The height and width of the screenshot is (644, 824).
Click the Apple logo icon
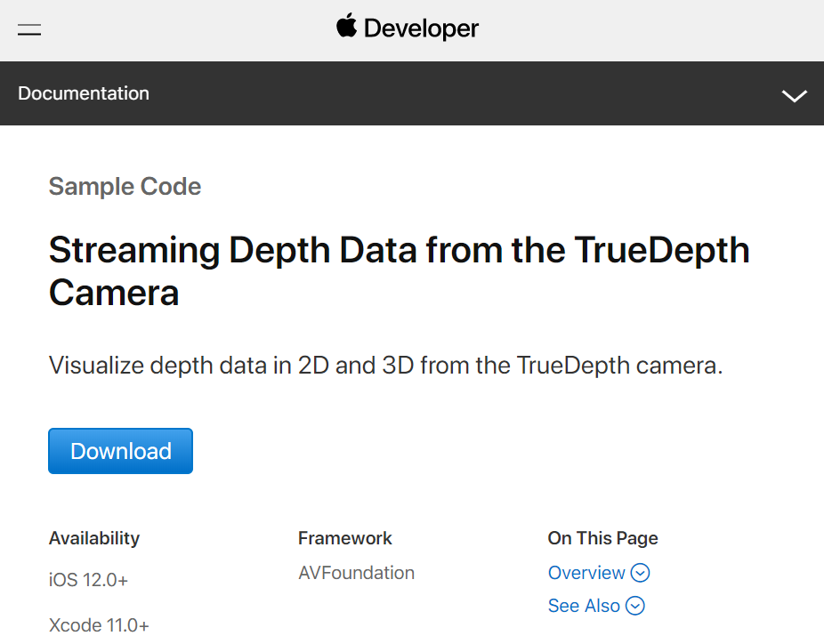coord(346,26)
